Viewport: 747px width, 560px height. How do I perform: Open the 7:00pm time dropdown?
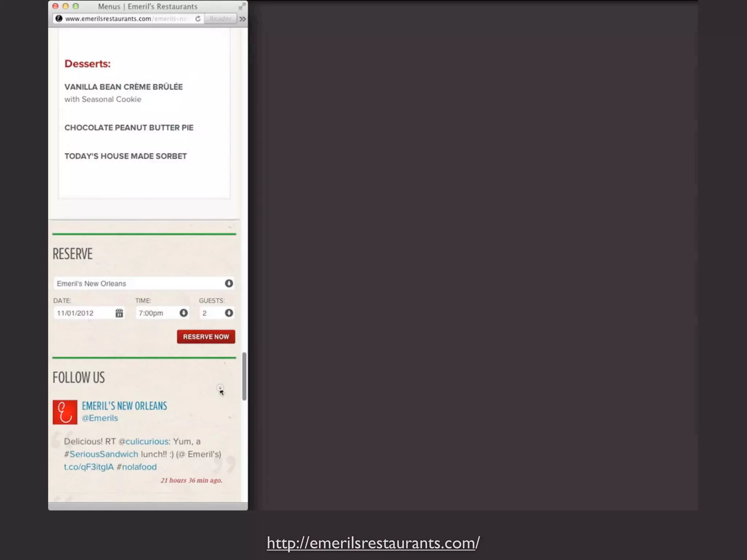tap(183, 313)
